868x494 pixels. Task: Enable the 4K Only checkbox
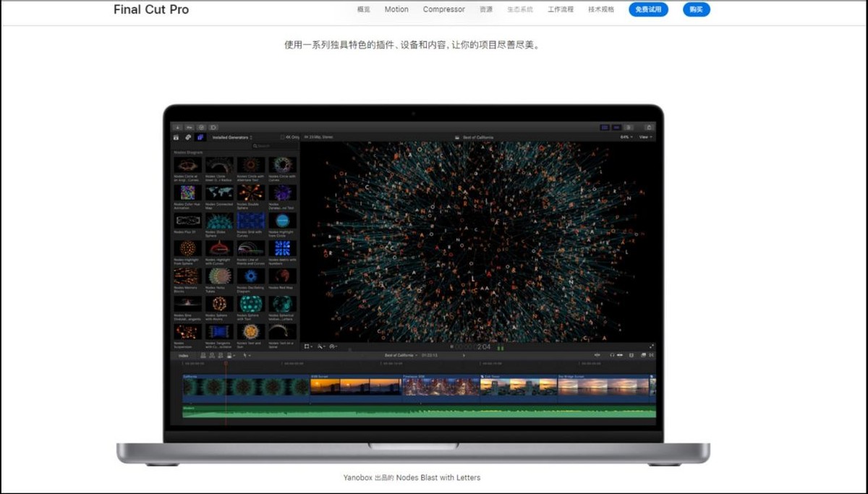pyautogui.click(x=283, y=137)
